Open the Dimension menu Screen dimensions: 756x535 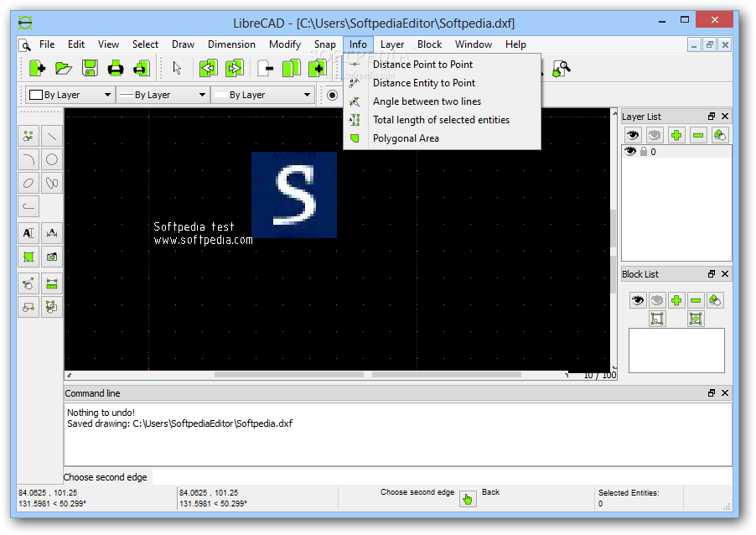[231, 44]
